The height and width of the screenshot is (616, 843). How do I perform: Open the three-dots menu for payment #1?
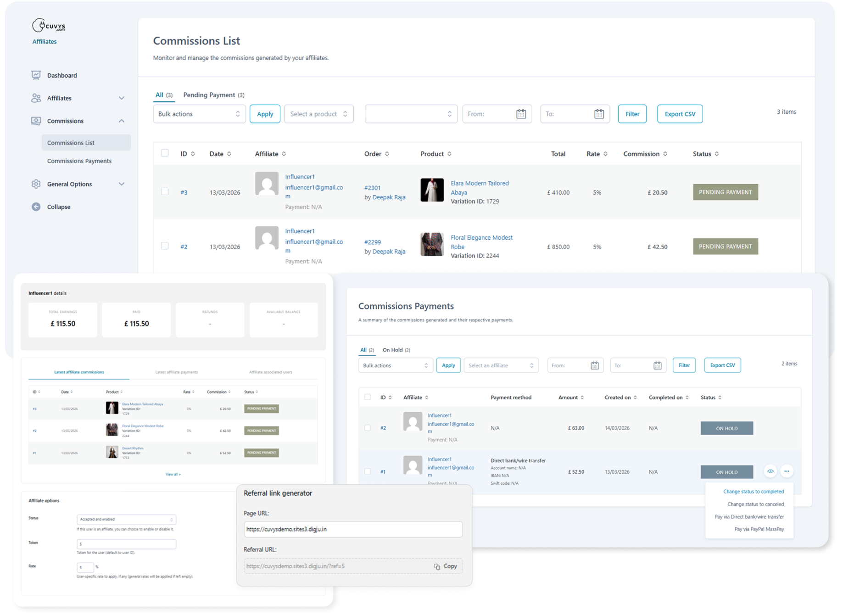click(787, 471)
